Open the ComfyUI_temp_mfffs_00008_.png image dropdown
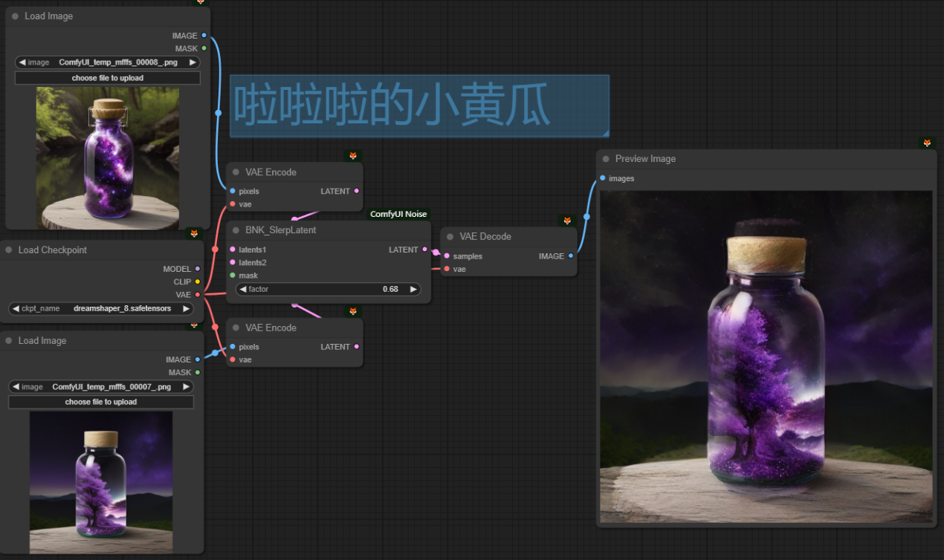Image resolution: width=944 pixels, height=560 pixels. click(x=107, y=62)
